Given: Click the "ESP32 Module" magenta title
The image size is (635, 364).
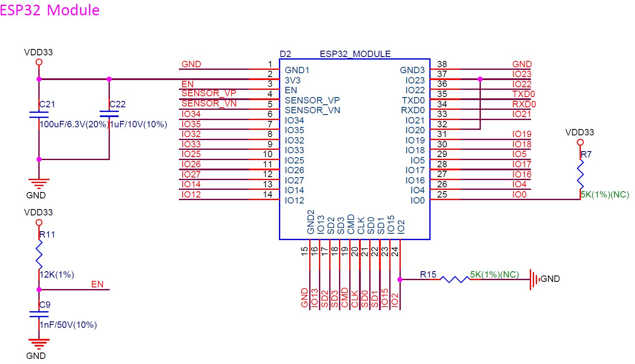Looking at the screenshot, I should [x=49, y=9].
